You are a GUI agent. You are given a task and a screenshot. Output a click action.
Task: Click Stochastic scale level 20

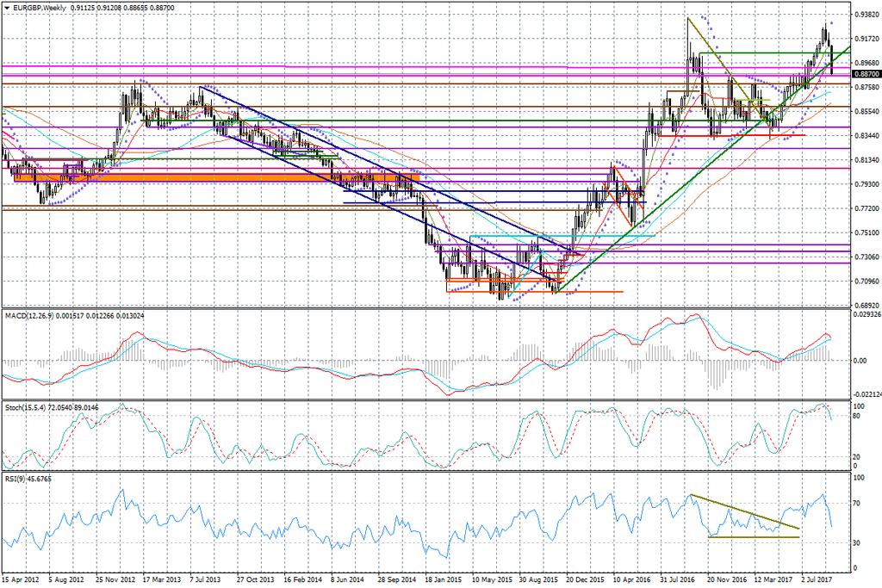tap(857, 457)
